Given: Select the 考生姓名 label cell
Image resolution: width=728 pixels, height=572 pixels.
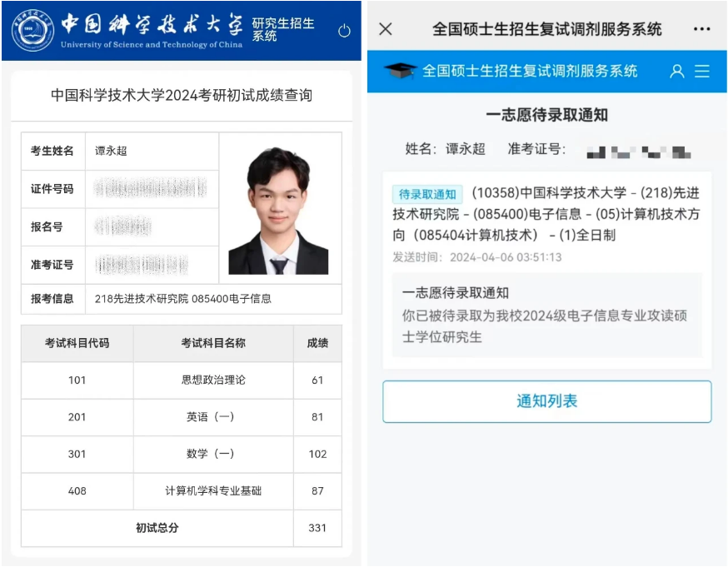Looking at the screenshot, I should (x=52, y=151).
